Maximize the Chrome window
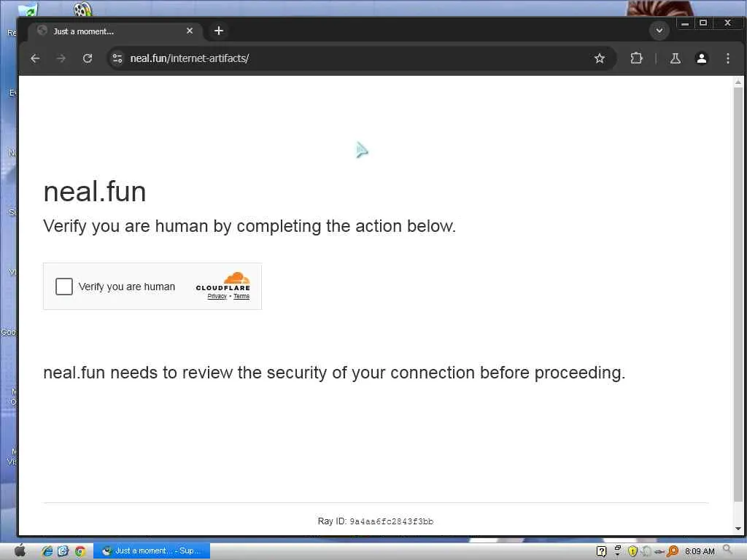Screen dimensions: 747x560 pos(703,23)
